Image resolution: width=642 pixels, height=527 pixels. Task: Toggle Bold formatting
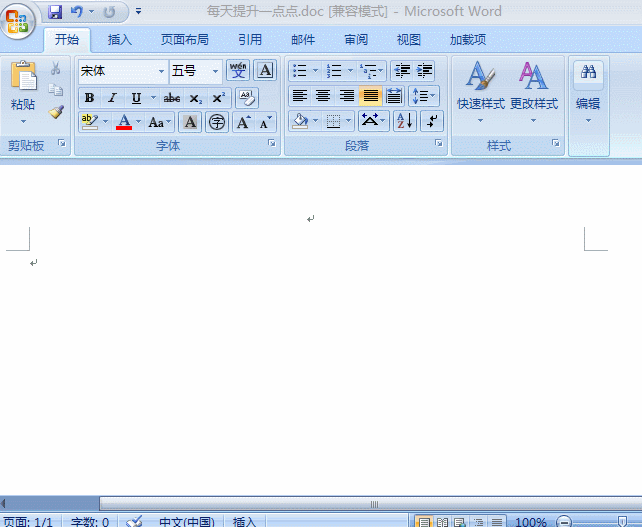pos(89,98)
